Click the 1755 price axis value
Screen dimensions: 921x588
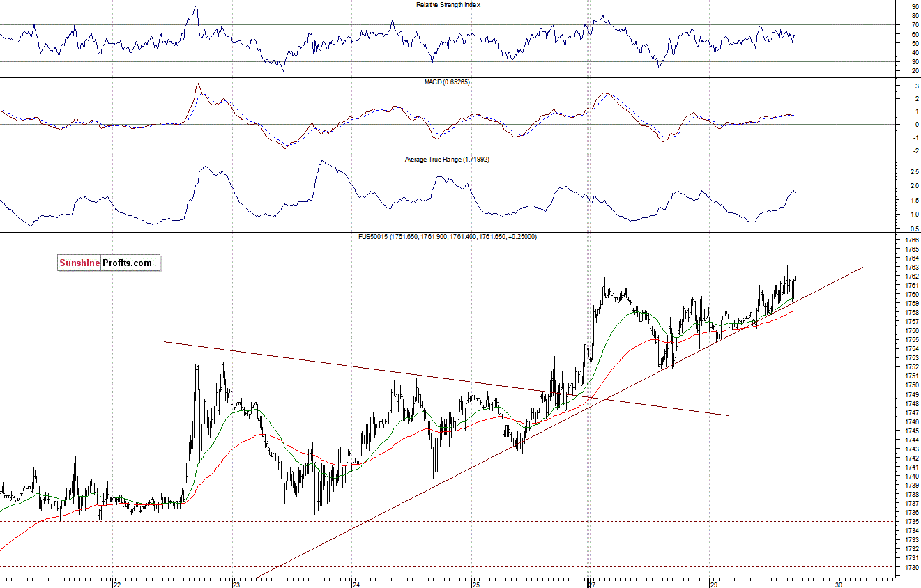(x=911, y=340)
